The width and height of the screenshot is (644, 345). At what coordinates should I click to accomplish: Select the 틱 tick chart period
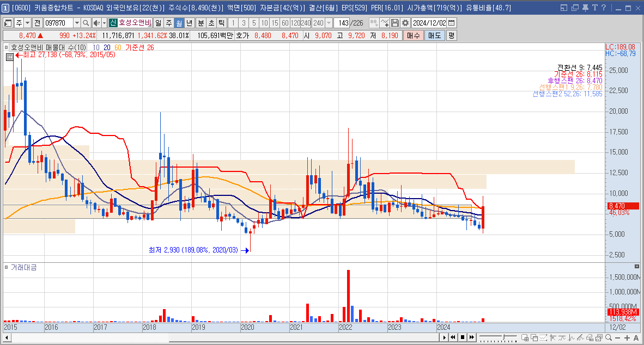tap(221, 23)
